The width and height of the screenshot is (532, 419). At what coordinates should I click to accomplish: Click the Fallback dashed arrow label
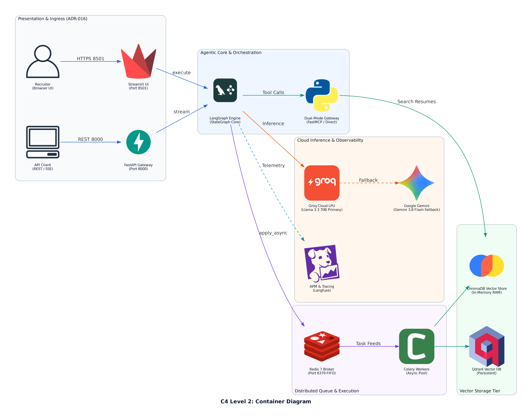coord(368,180)
